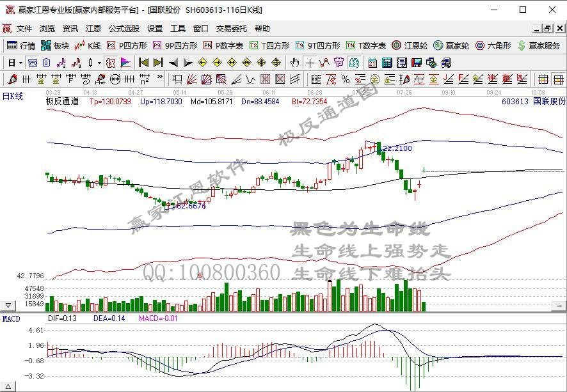567x392 pixels.
Task: Launch the 赢家轮 wheel tool
Action: (x=451, y=45)
